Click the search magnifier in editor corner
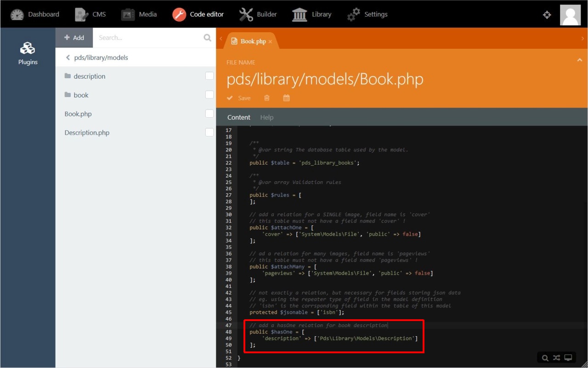 pyautogui.click(x=545, y=358)
